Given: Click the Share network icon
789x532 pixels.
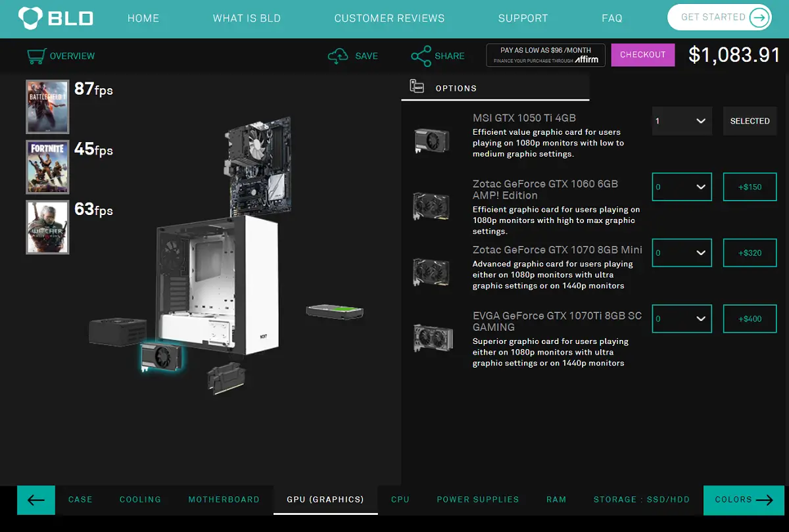Looking at the screenshot, I should pos(421,56).
